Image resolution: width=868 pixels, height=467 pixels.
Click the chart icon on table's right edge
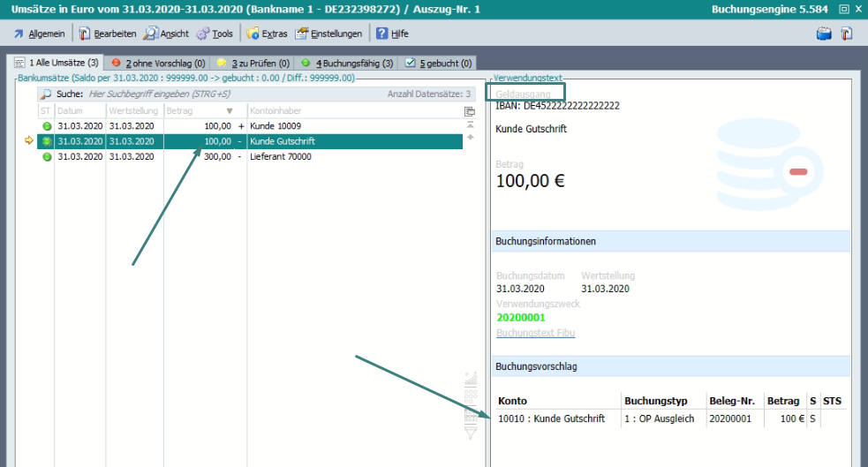[470, 382]
